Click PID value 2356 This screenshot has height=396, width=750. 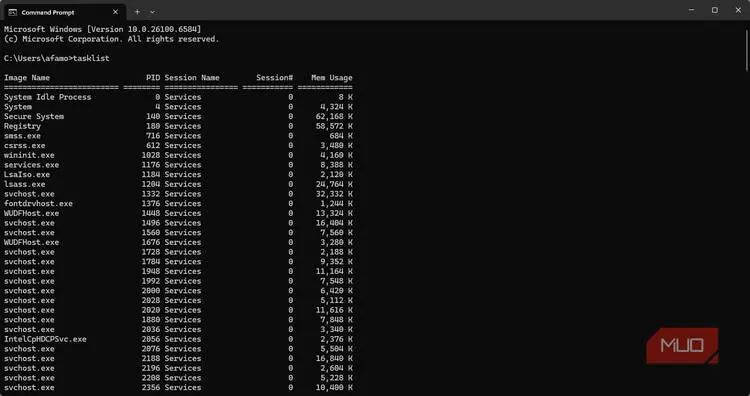pyautogui.click(x=151, y=387)
